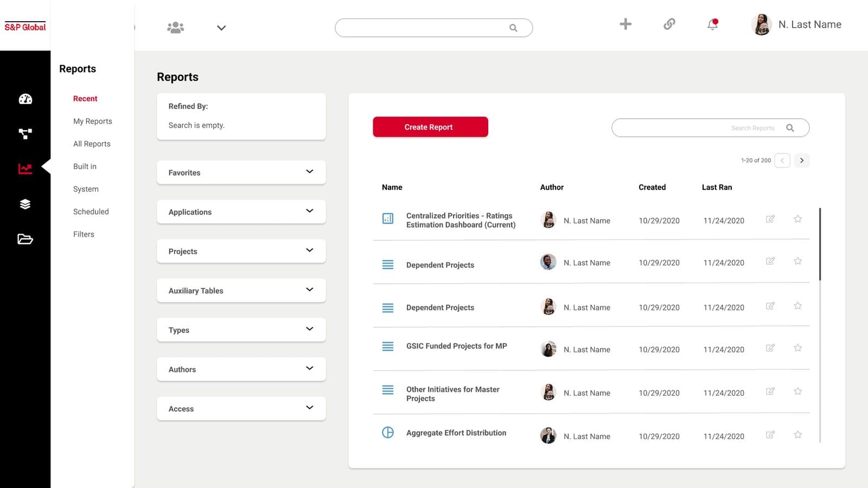Image resolution: width=868 pixels, height=488 pixels.
Task: Select Built in reports menu item
Action: 85,166
